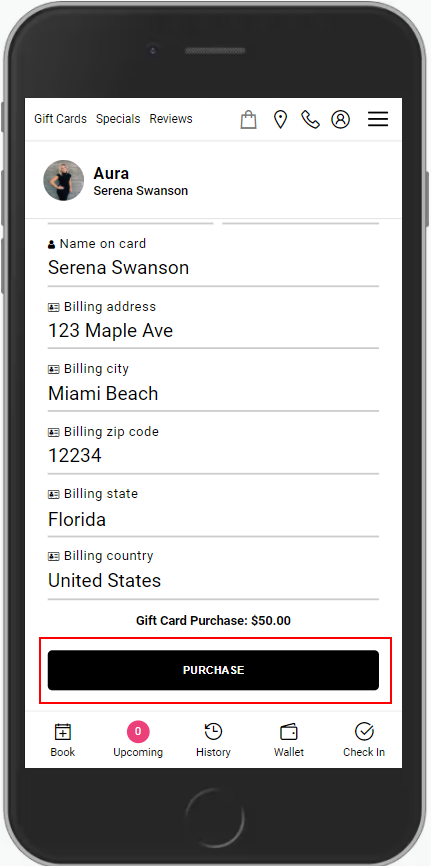Open the Reviews link
431x866 pixels.
click(x=171, y=119)
